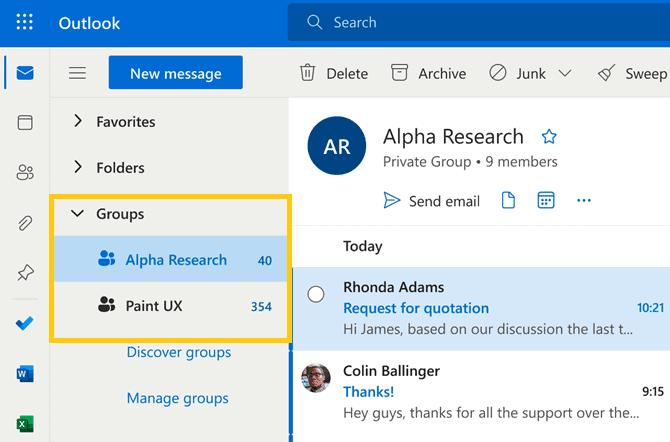Open the Thanks! email from Colin
670x442 pixels.
[x=481, y=392]
